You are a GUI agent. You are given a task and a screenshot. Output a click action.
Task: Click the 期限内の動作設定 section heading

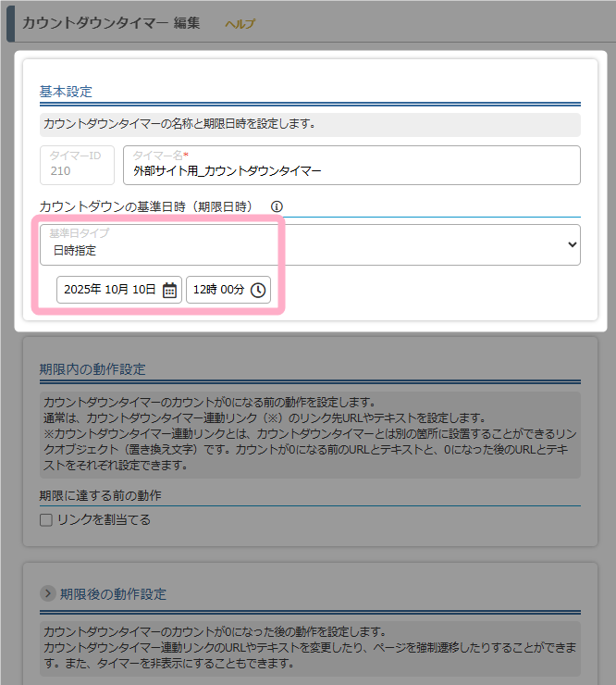[x=92, y=368]
